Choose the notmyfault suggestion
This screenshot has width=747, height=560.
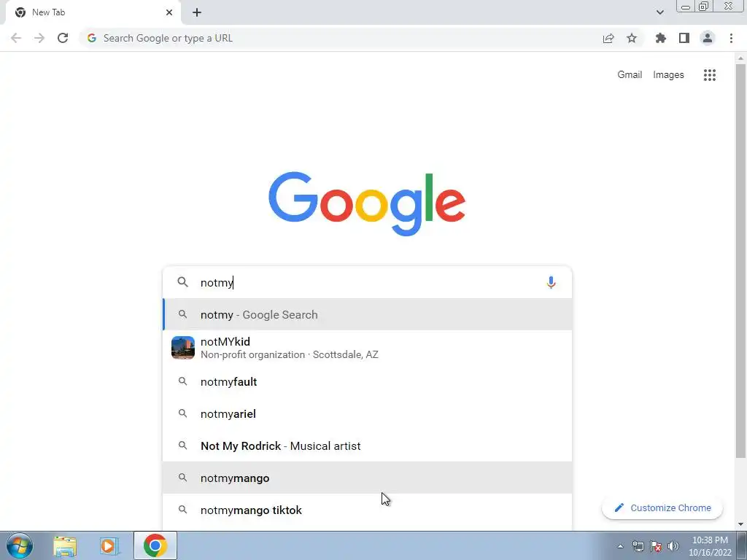tap(368, 382)
